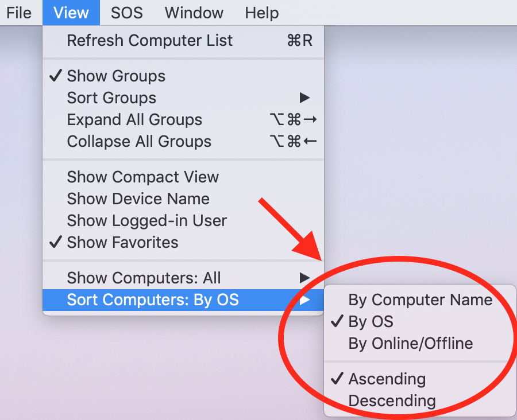
Task: Toggle the checked Show Favorites option
Action: tap(183, 243)
